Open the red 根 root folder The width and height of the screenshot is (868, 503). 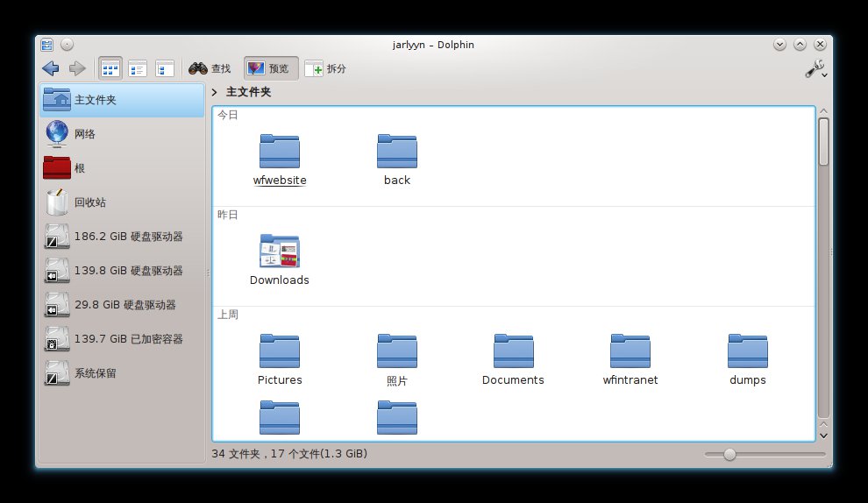point(122,168)
